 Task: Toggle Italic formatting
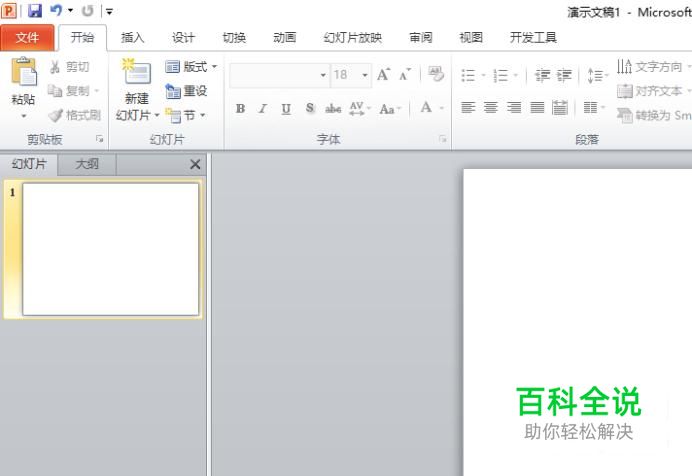click(263, 108)
